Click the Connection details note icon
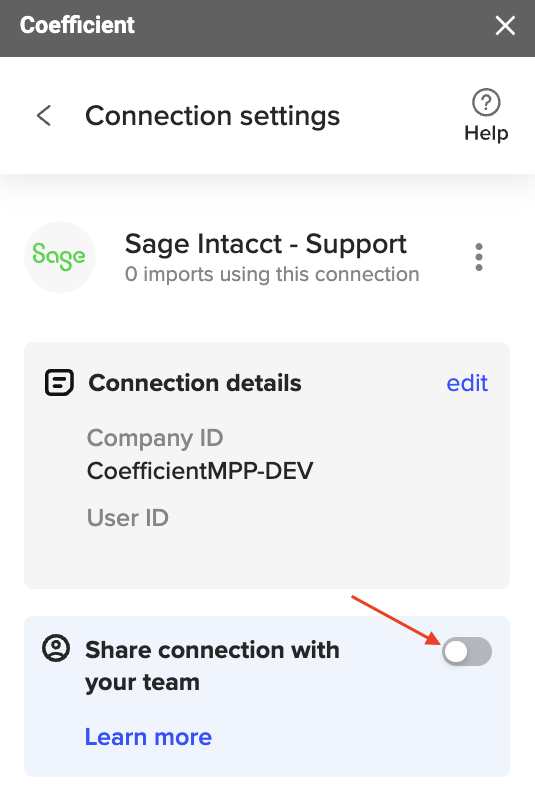 click(x=59, y=383)
